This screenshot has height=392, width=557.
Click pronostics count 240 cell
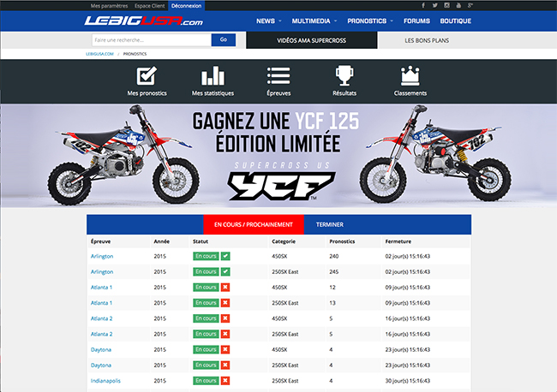pos(334,256)
